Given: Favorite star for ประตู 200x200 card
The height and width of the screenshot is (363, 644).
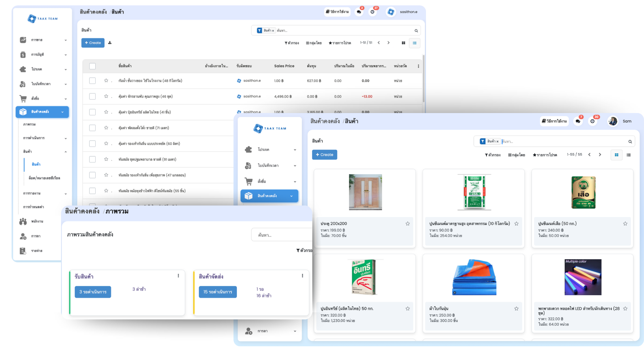Looking at the screenshot, I should pyautogui.click(x=408, y=223).
